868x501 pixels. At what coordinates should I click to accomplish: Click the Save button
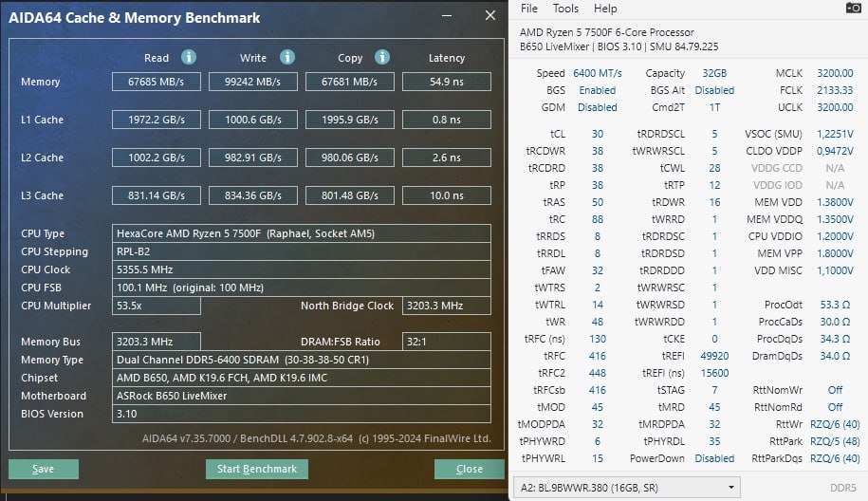coord(44,469)
